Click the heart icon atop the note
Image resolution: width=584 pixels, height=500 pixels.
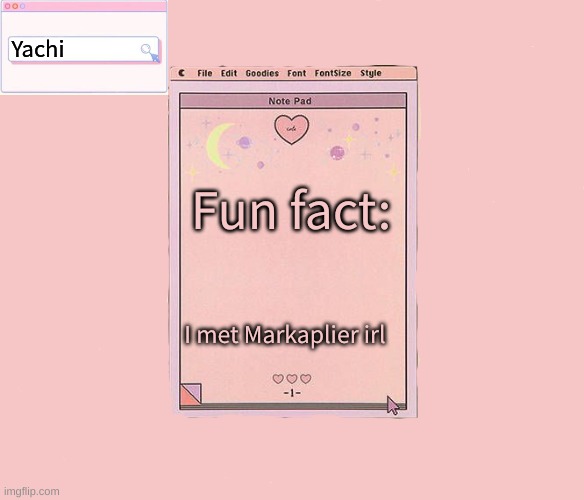pos(292,129)
